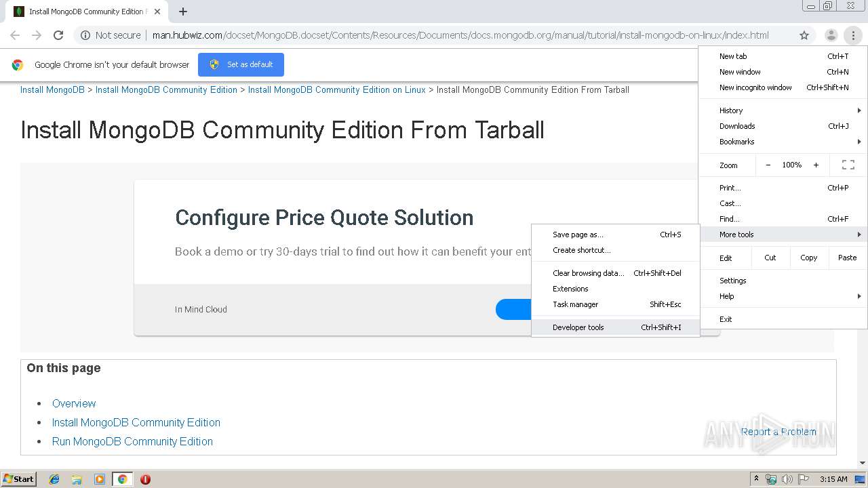Launch Internet Explorer from the taskbar

(x=54, y=479)
